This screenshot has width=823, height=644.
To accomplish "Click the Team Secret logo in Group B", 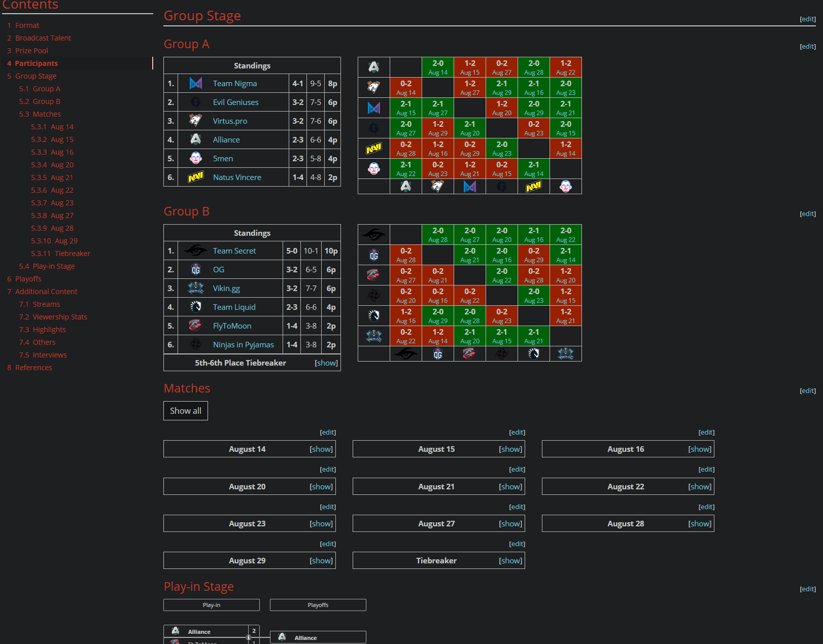I will [195, 251].
